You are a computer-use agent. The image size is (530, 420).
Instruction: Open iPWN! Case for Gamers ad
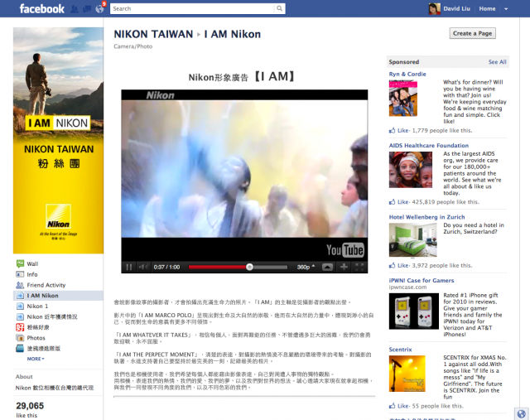[422, 280]
